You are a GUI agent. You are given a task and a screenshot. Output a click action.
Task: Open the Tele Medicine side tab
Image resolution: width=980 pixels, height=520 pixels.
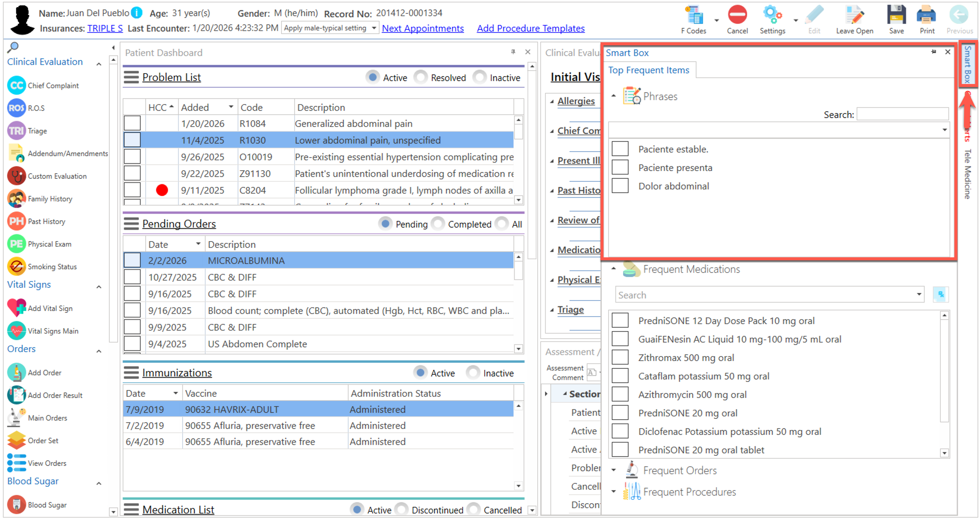967,174
